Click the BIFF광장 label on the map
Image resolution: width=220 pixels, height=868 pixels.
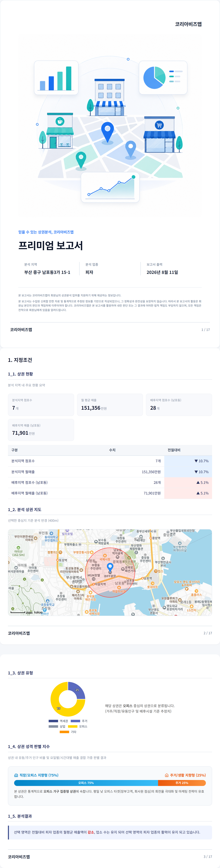pos(110,576)
